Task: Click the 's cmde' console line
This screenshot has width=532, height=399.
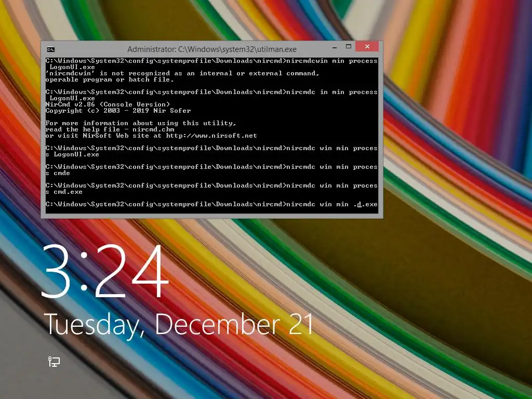Action: pyautogui.click(x=58, y=173)
